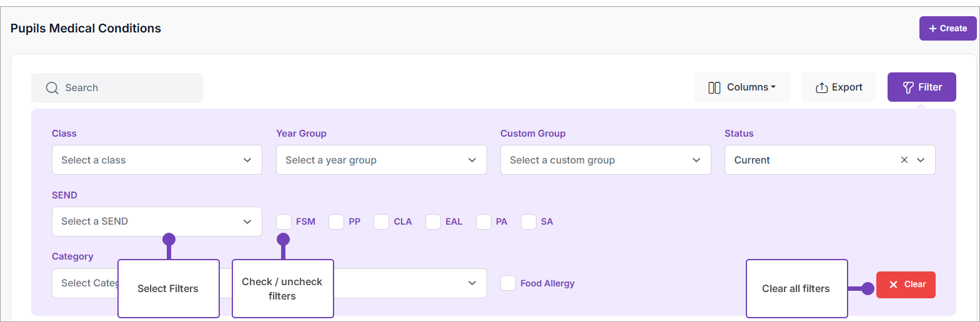Click the magnifier icon in Search
The image size is (980, 322).
click(x=52, y=88)
